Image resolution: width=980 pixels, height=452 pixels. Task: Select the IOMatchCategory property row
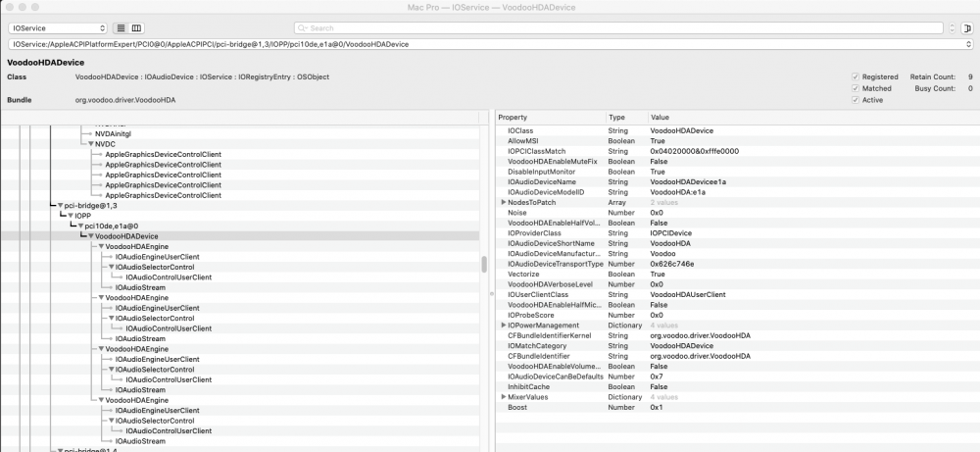(738, 346)
